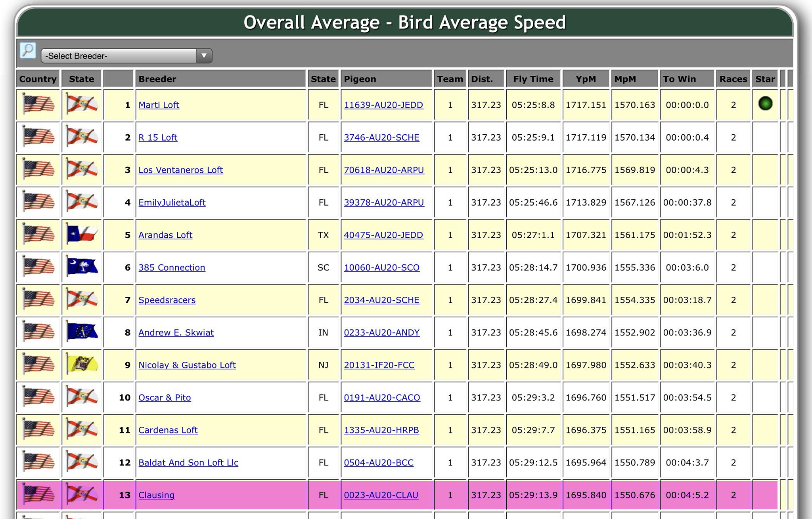The height and width of the screenshot is (519, 812).
Task: Open the Clausing breeder link
Action: pyautogui.click(x=156, y=495)
